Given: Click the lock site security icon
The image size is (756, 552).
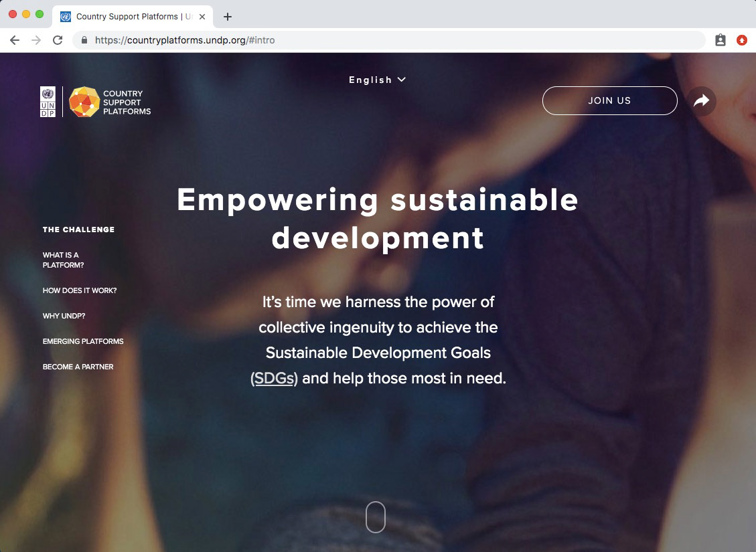Looking at the screenshot, I should pyautogui.click(x=84, y=40).
